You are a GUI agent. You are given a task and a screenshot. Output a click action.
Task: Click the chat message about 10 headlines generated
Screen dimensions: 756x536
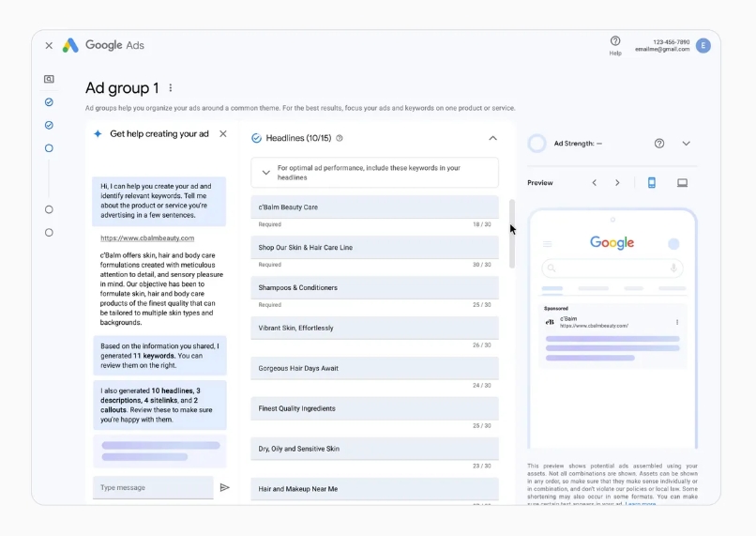(159, 406)
